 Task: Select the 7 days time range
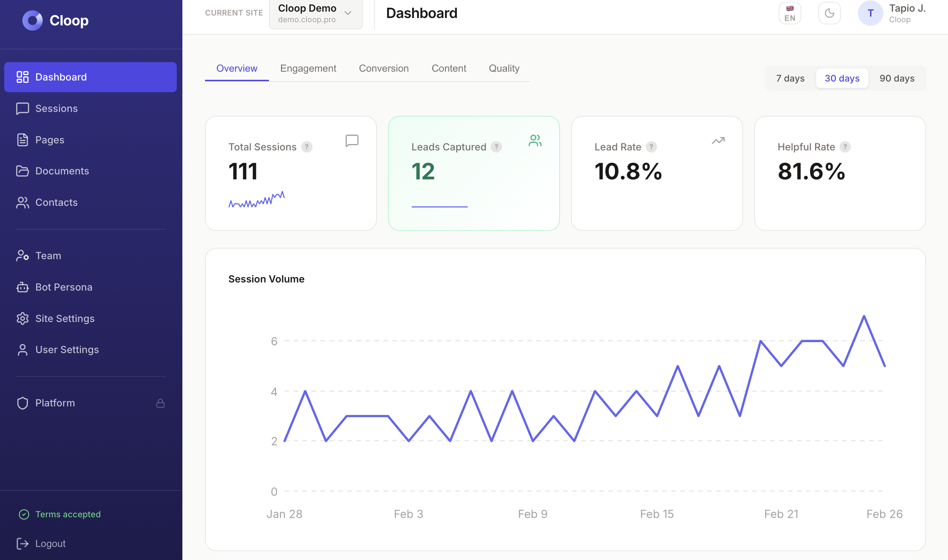tap(790, 78)
